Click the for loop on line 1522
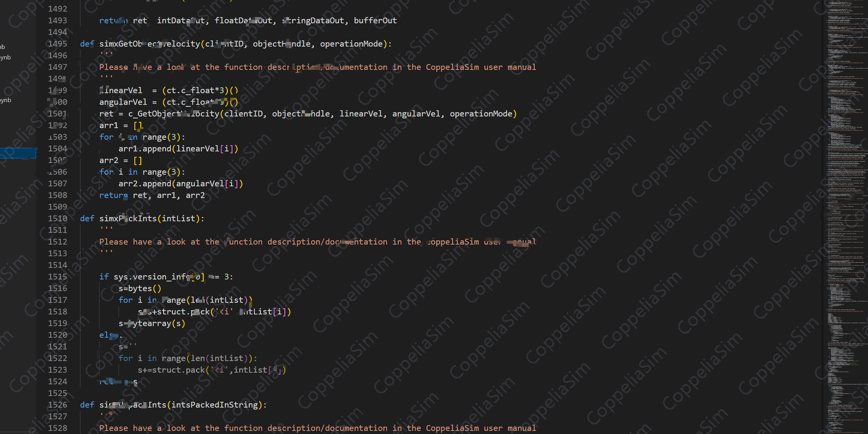The width and height of the screenshot is (868, 434). tap(188, 358)
